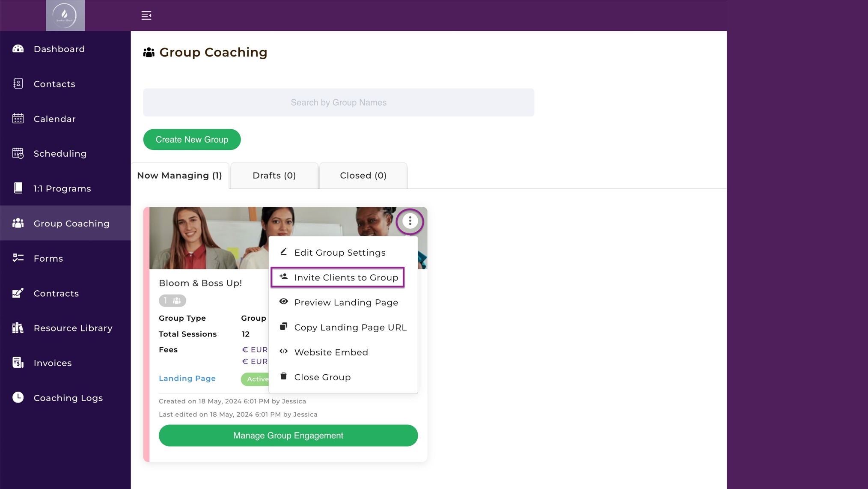Viewport: 868px width, 489px height.
Task: Focus the Search by Group Names field
Action: pyautogui.click(x=339, y=102)
